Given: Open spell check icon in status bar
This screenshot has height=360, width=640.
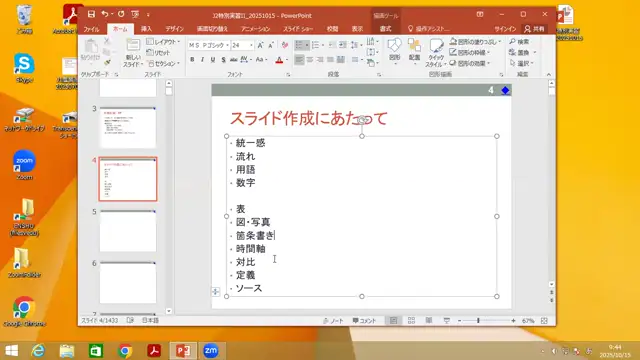Looking at the screenshot, I should (x=130, y=320).
